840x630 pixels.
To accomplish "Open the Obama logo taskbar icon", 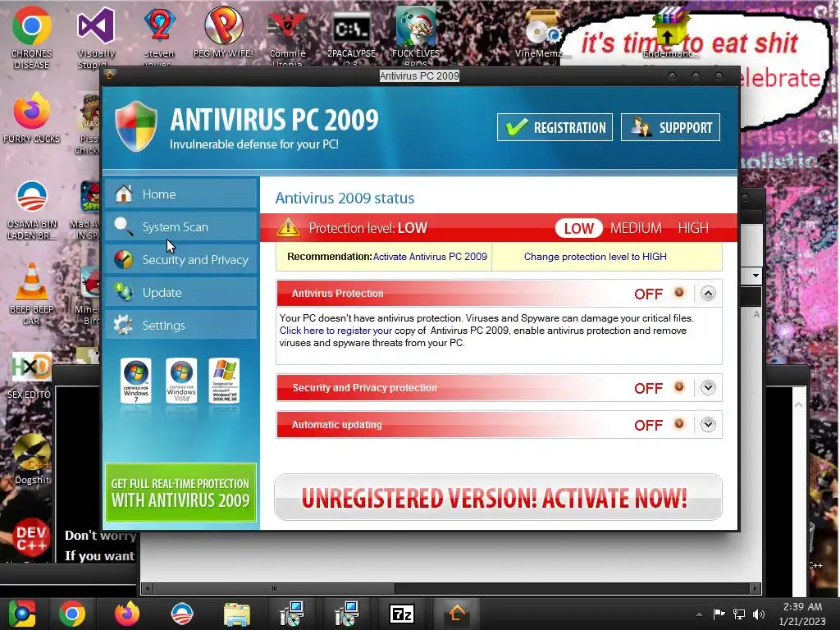I will (181, 614).
